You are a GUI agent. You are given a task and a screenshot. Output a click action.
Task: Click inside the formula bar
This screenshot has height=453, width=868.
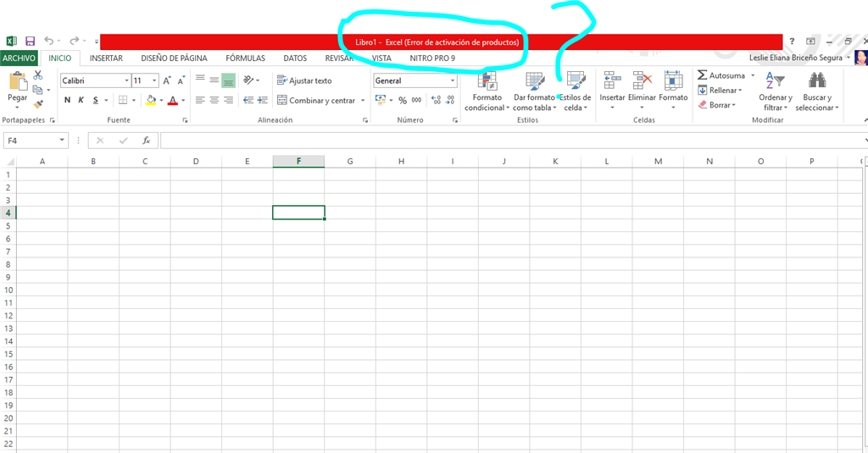point(511,141)
